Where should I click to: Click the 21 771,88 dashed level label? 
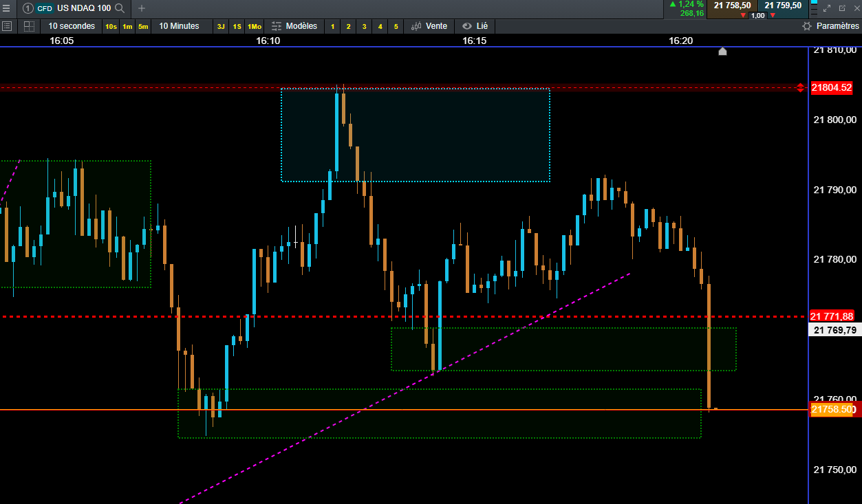point(831,316)
